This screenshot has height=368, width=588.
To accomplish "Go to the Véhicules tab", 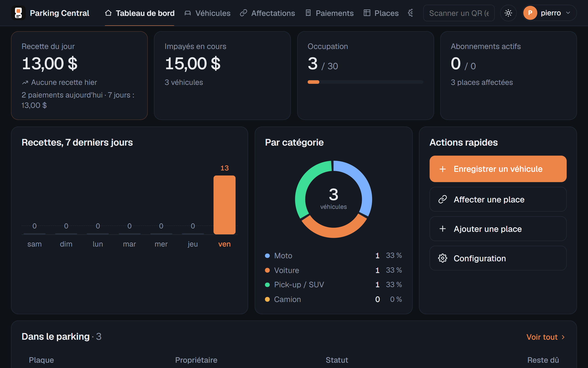I will click(207, 13).
